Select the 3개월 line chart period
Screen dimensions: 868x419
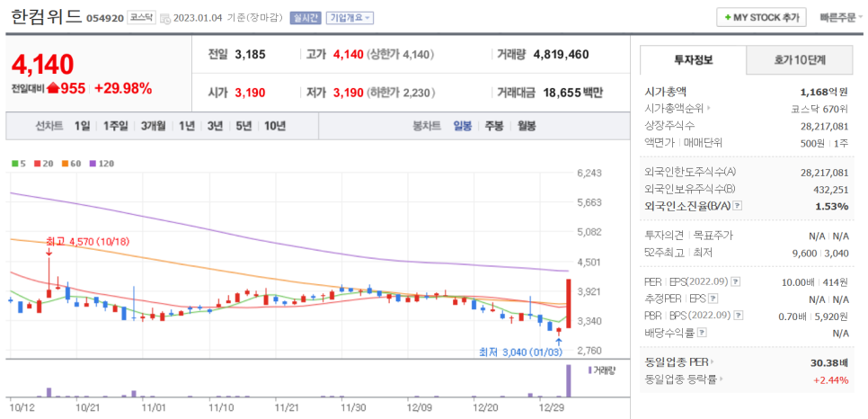(x=154, y=126)
